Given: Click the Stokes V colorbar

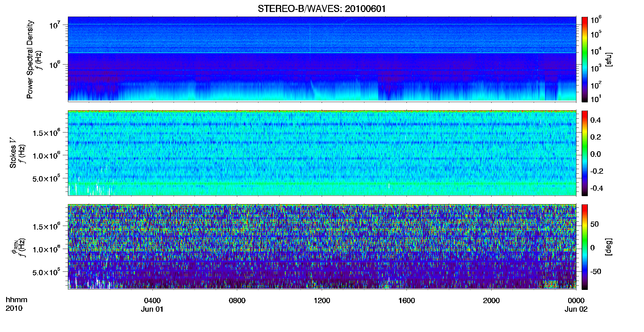Looking at the screenshot, I should pos(585,153).
